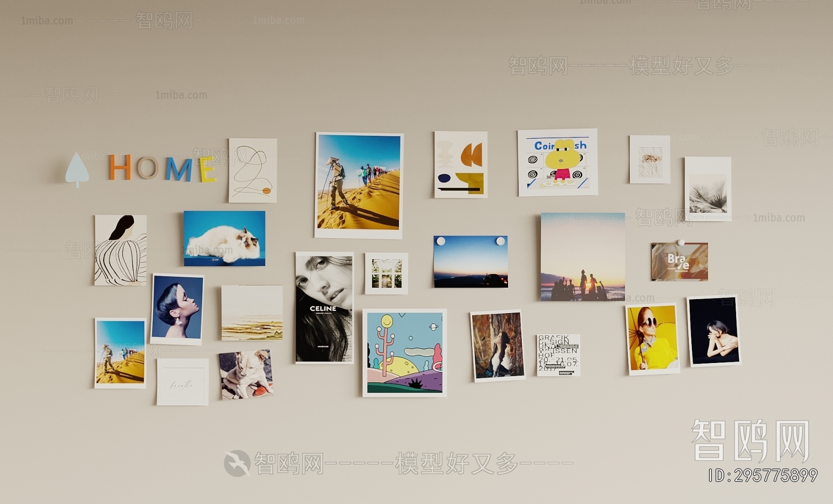Image resolution: width=833 pixels, height=504 pixels.
Task: Select the white card with script writing
Action: tap(183, 382)
